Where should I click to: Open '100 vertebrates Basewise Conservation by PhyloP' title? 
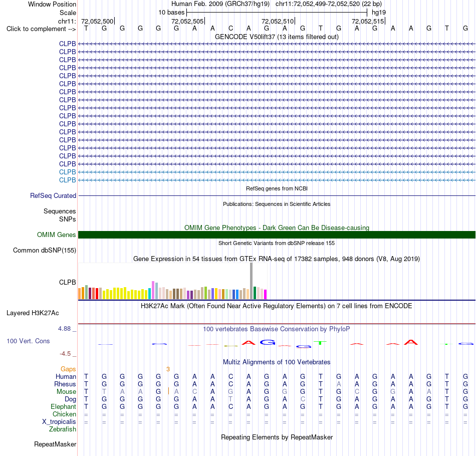click(x=277, y=329)
